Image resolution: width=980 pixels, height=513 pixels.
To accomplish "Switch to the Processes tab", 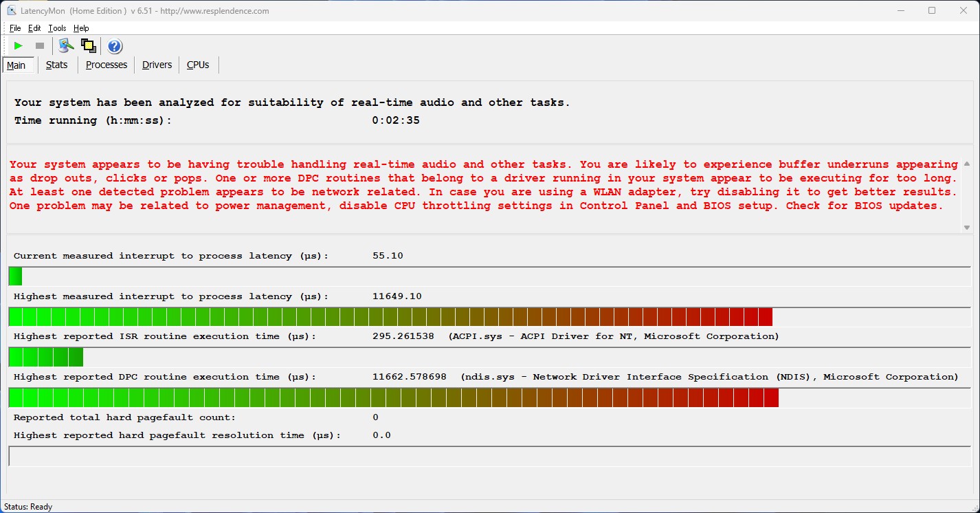I will click(x=107, y=65).
